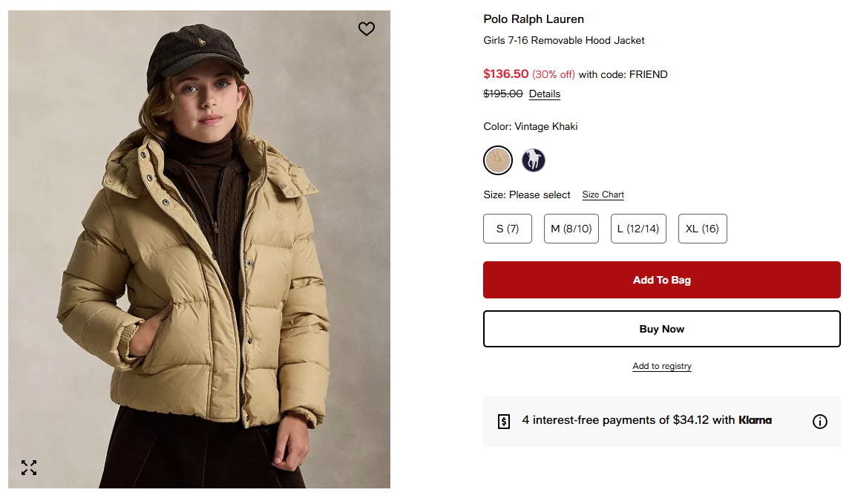The height and width of the screenshot is (504, 852).
Task: Click the Klarna dollar payment icon
Action: [x=504, y=422]
